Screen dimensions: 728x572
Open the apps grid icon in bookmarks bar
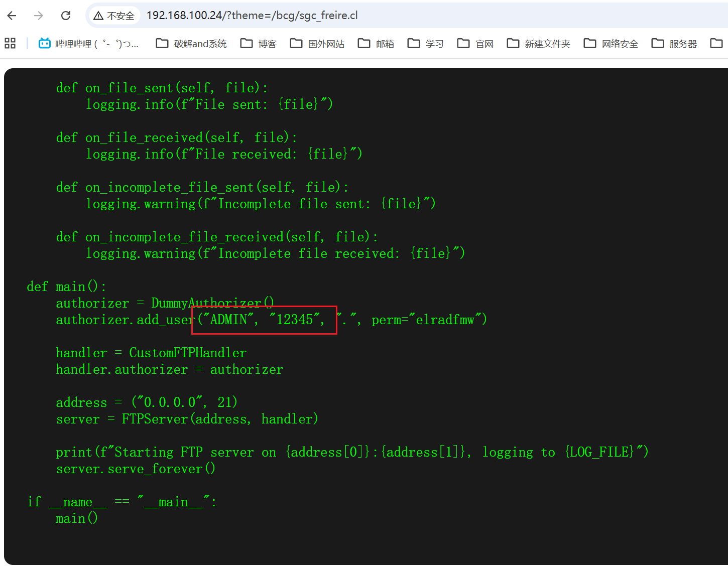point(10,44)
